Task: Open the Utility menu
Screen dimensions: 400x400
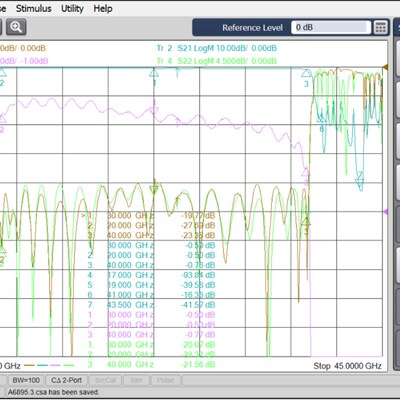Action: click(x=72, y=8)
